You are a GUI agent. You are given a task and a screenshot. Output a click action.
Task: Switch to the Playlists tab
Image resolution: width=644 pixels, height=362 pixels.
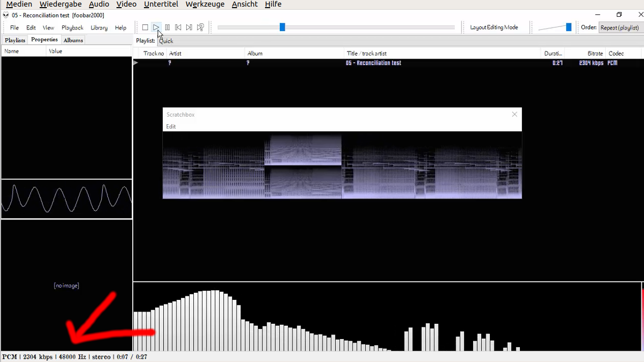click(15, 40)
